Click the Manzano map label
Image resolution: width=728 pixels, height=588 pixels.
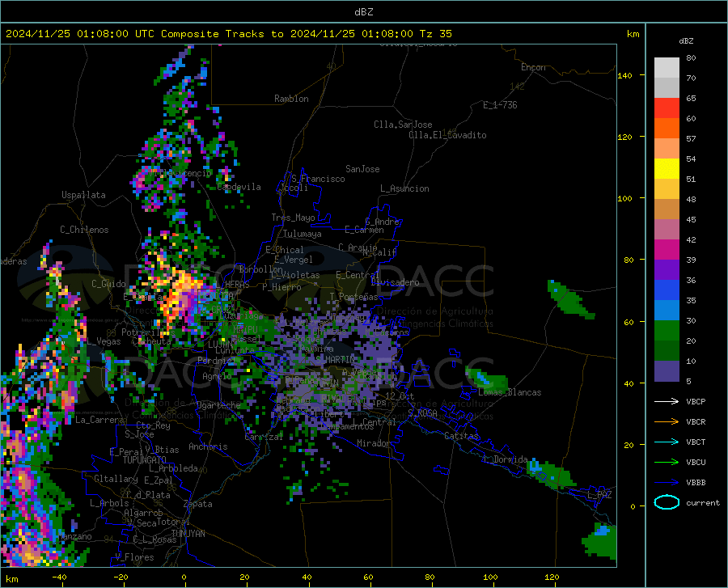(x=74, y=536)
